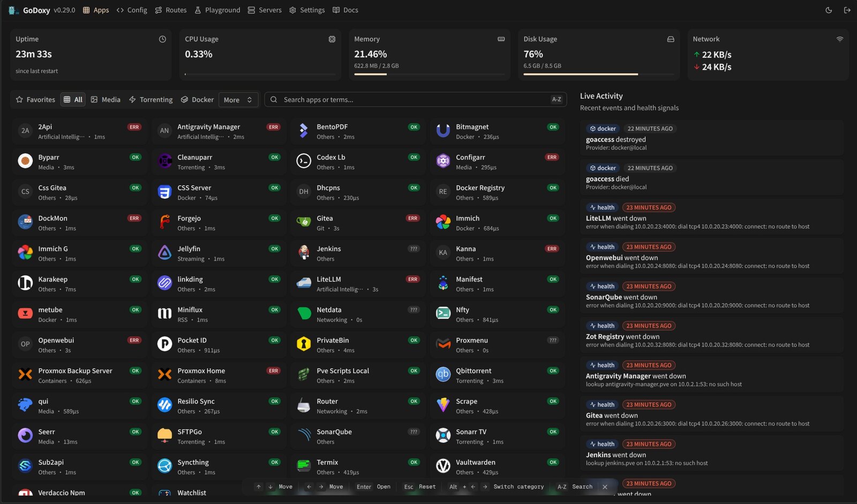The image size is (857, 504).
Task: Open the Qbittorrent app icon
Action: coord(443,375)
